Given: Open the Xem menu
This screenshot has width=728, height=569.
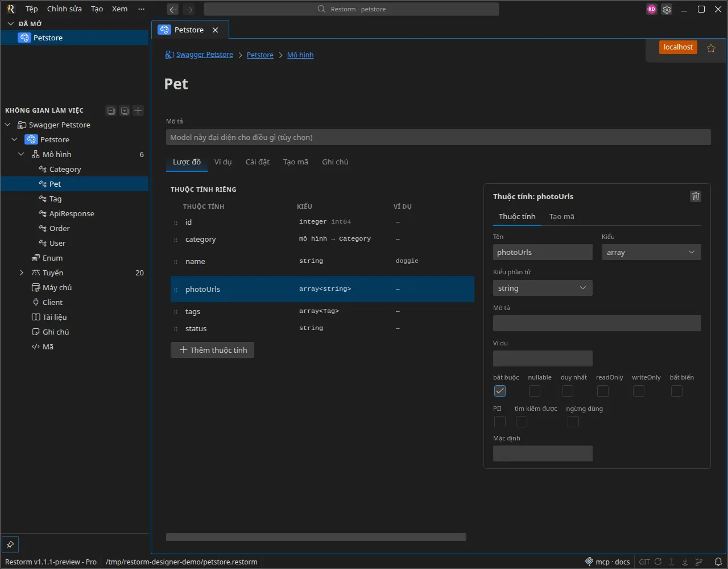Looking at the screenshot, I should pos(119,9).
